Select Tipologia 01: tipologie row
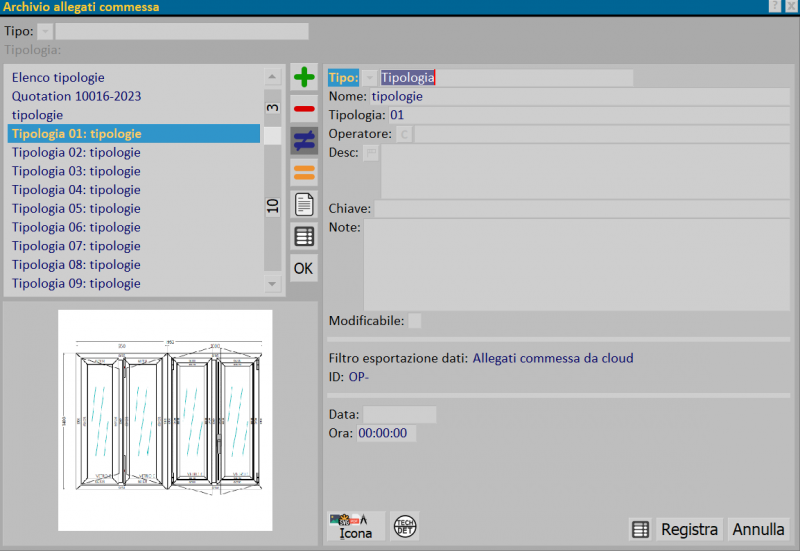Viewport: 800px width, 551px height. tap(134, 134)
